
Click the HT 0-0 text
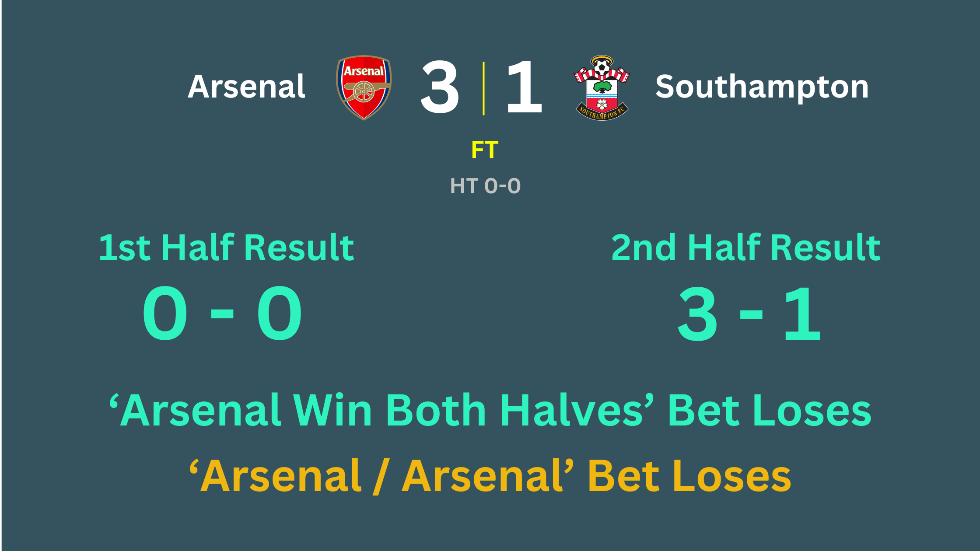(x=485, y=186)
